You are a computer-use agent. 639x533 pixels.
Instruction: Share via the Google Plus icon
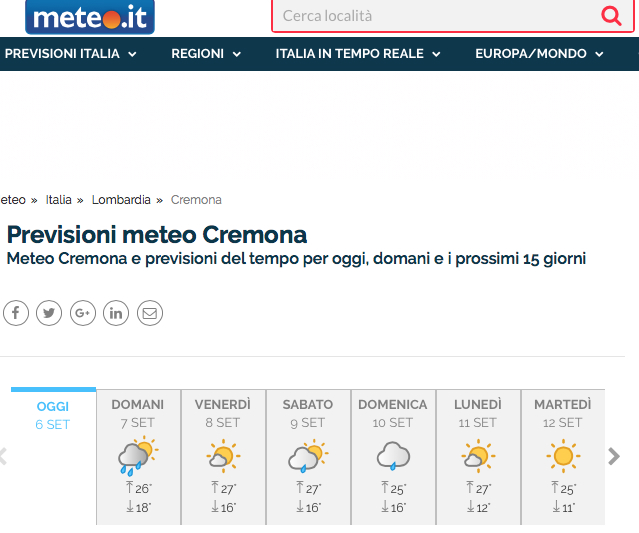(82, 313)
